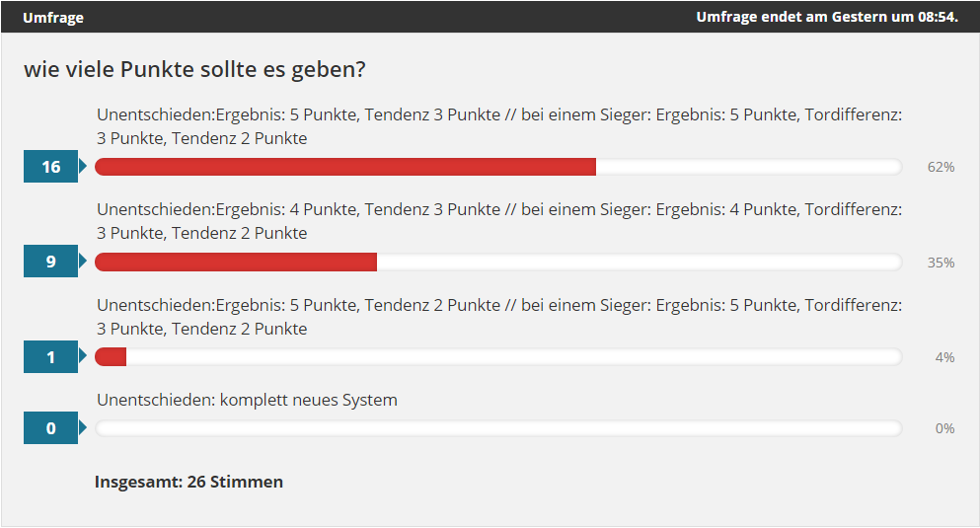
Task: Click the vote count badge showing 1
Action: [x=50, y=357]
